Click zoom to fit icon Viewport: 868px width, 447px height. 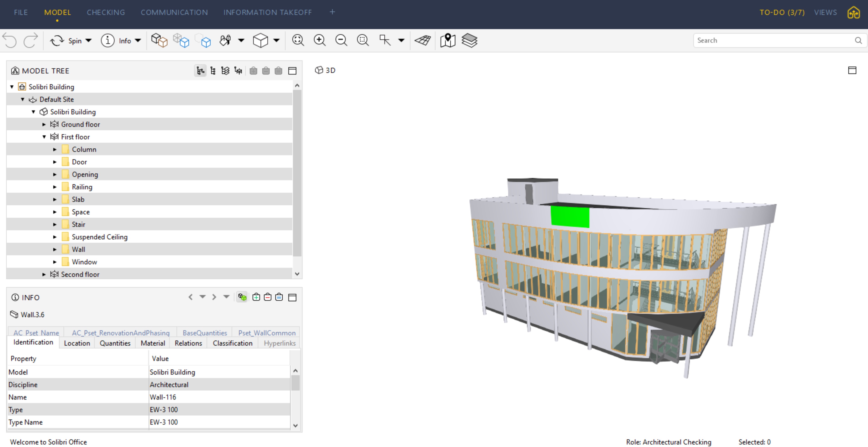[x=298, y=40]
